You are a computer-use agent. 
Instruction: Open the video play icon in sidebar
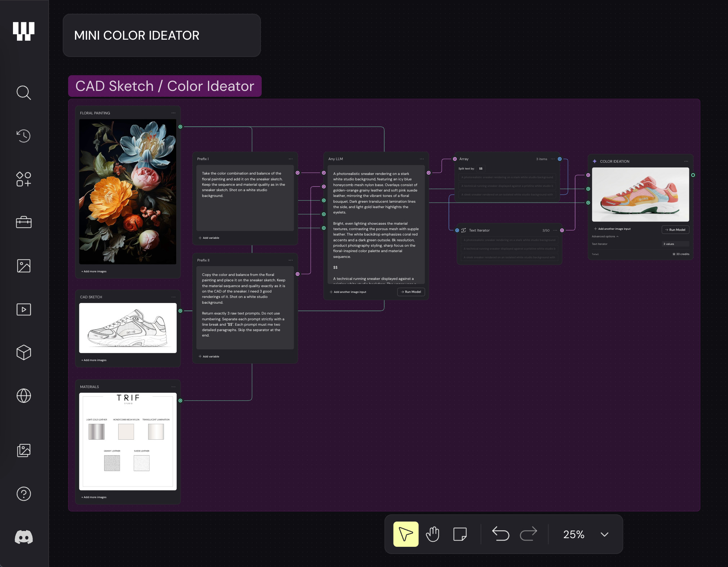(24, 309)
